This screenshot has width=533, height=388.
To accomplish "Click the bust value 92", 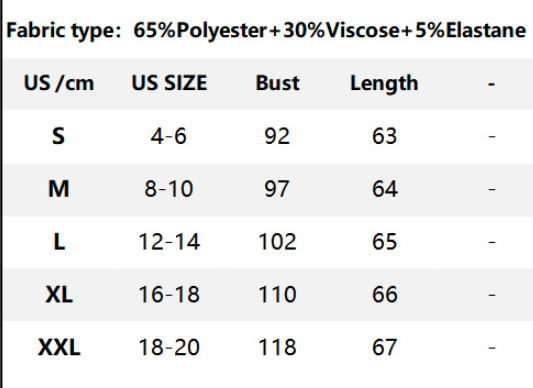I will [x=277, y=136].
